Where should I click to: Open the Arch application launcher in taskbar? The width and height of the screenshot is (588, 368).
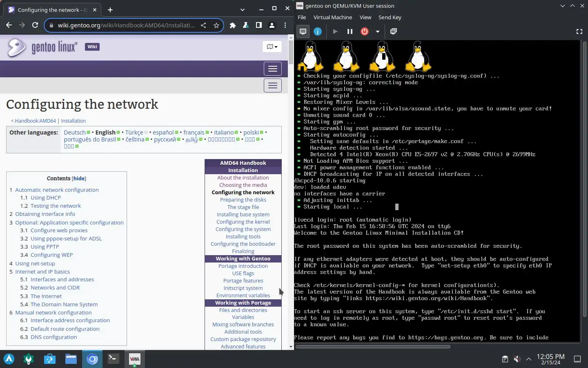tap(9, 359)
